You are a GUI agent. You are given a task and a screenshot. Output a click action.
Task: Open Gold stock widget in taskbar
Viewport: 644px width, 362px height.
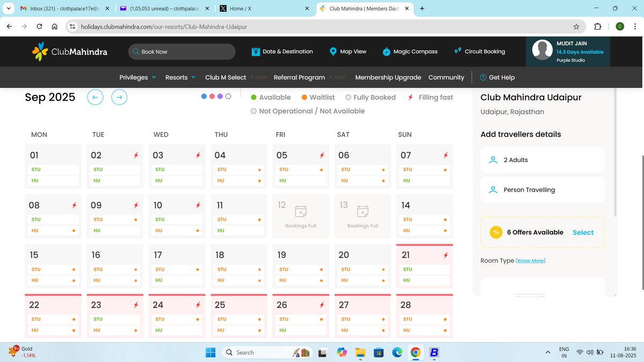click(x=21, y=352)
